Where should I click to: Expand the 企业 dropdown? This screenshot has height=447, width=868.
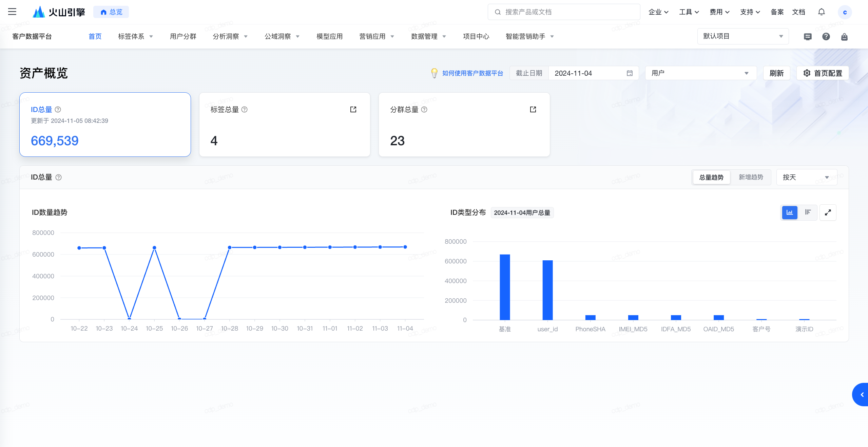click(658, 12)
